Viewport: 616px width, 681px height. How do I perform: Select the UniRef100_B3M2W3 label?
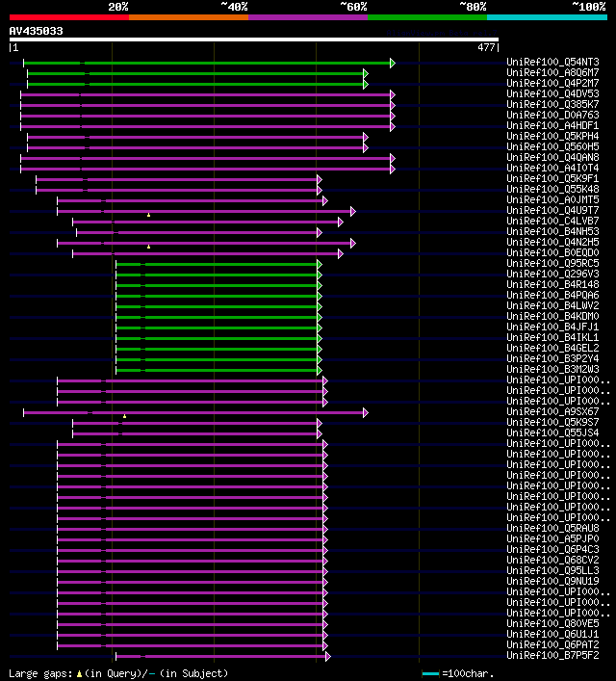(552, 369)
